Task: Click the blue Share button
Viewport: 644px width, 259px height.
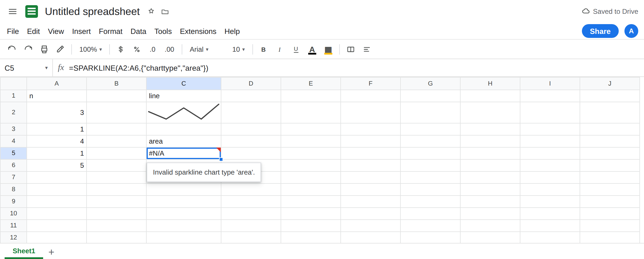Action: pos(600,31)
